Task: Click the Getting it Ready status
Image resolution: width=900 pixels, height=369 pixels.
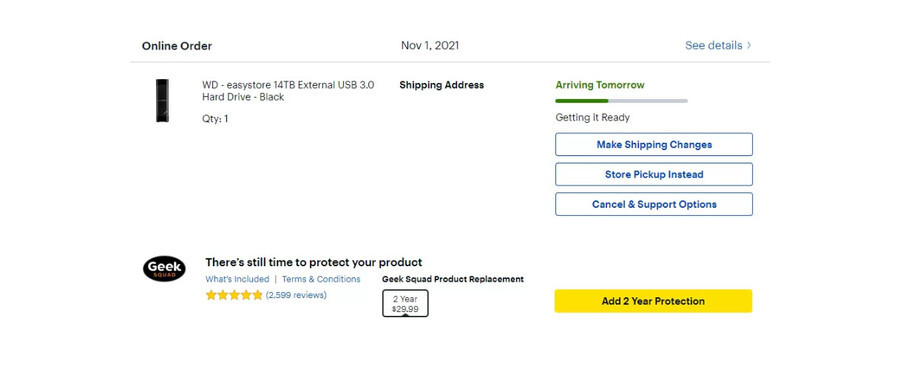Action: point(592,118)
